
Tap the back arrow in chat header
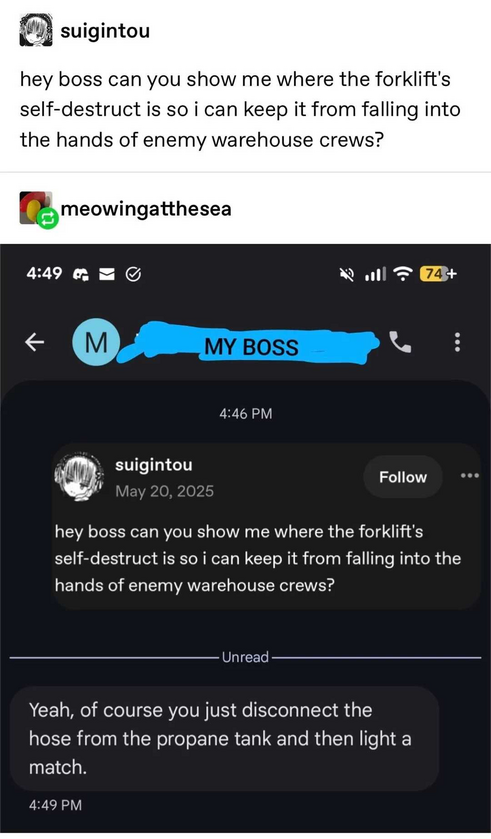35,342
